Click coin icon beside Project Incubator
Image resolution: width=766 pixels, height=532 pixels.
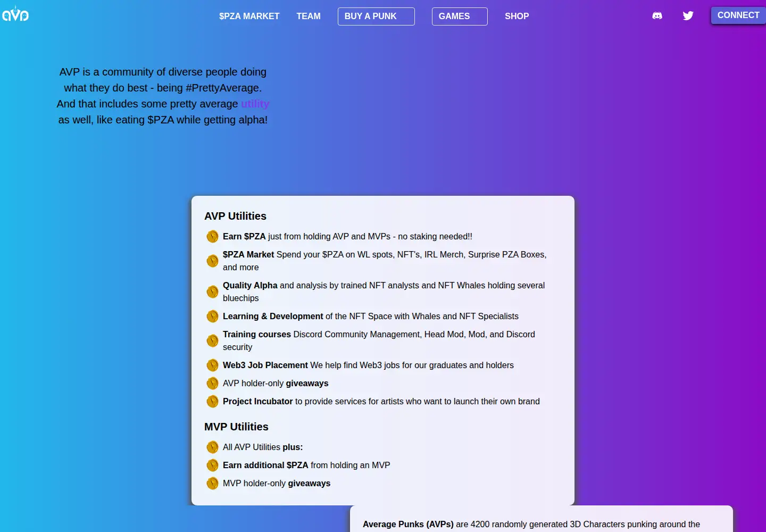(212, 401)
